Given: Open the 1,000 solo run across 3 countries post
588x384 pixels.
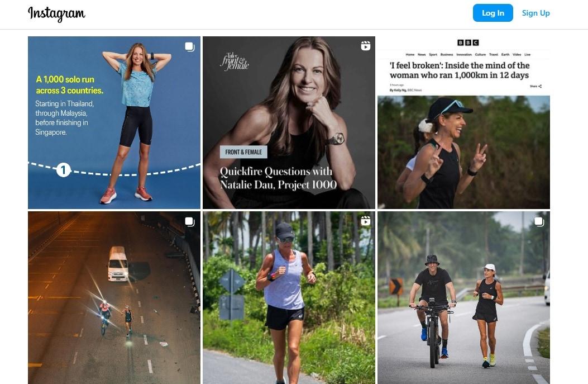Looking at the screenshot, I should point(114,123).
